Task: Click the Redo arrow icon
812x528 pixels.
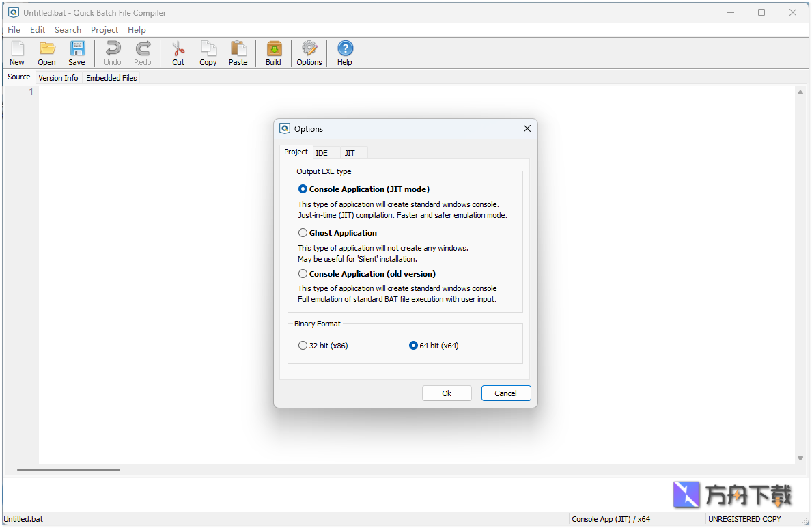Action: pos(143,53)
